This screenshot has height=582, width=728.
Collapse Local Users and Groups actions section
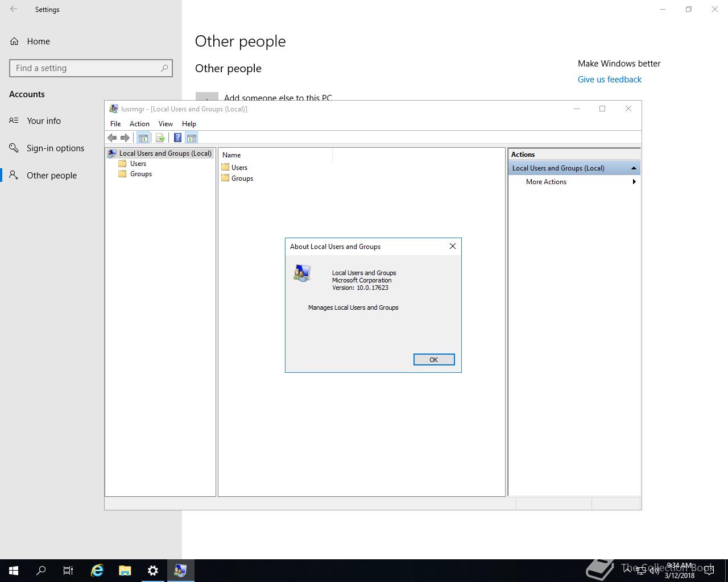[x=634, y=168]
